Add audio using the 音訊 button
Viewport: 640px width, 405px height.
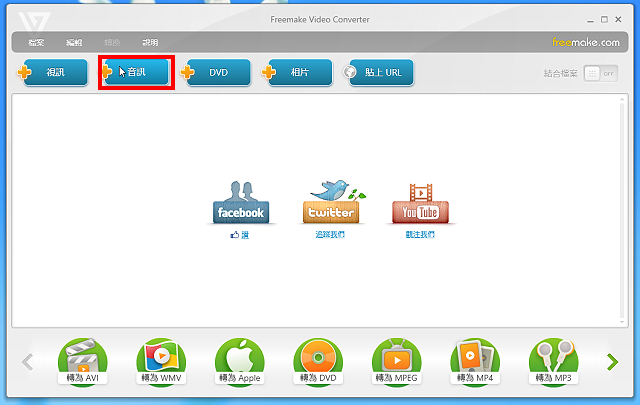(137, 72)
